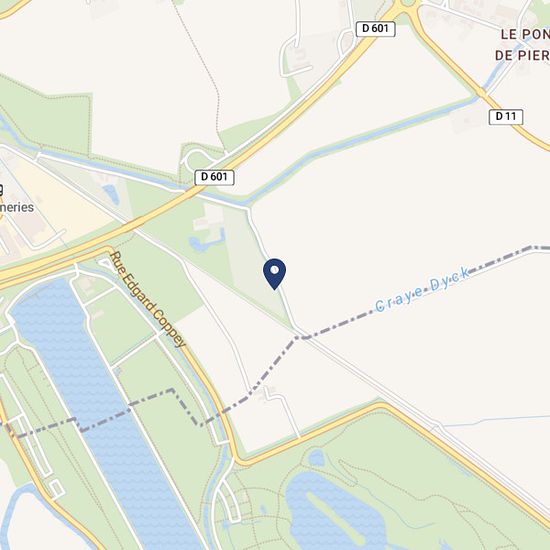Select the small pond inside the beige industrial area
The width and height of the screenshot is (550, 550).
click(112, 194)
